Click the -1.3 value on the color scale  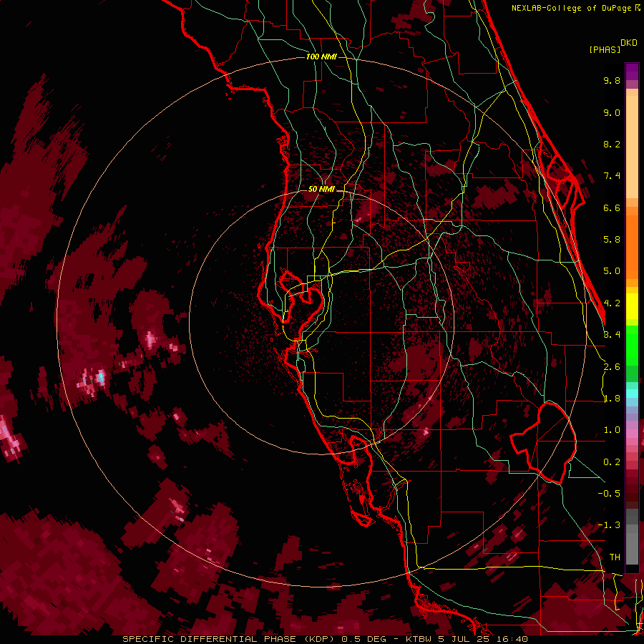pos(609,525)
